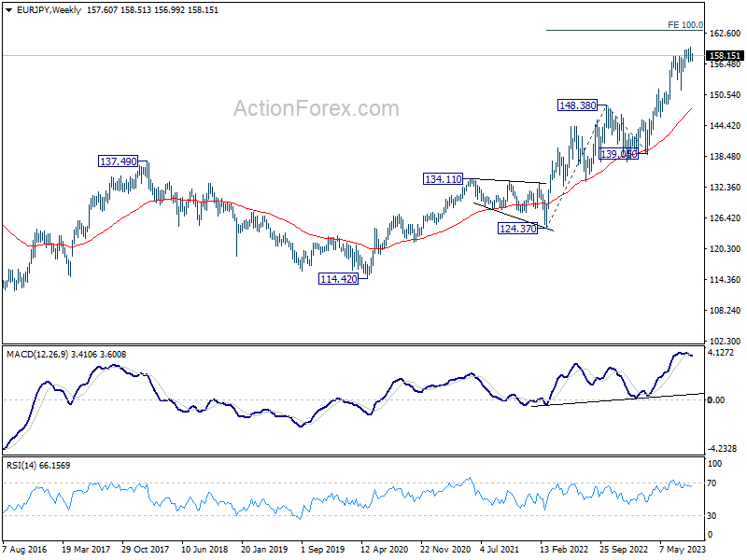Select the FE 100.0 projection label
Viewport: 747px width, 560px height.
point(684,25)
